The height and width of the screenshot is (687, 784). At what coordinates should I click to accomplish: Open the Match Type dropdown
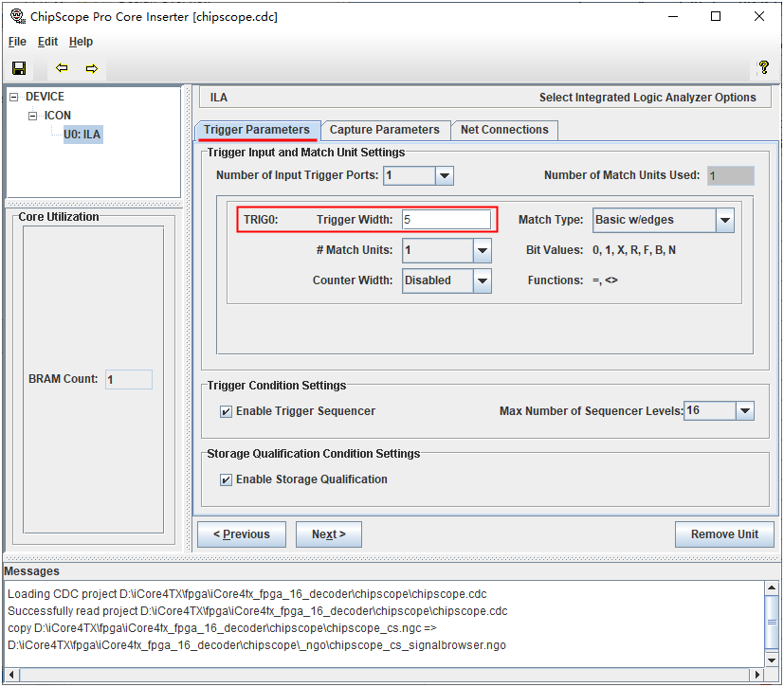(x=724, y=220)
